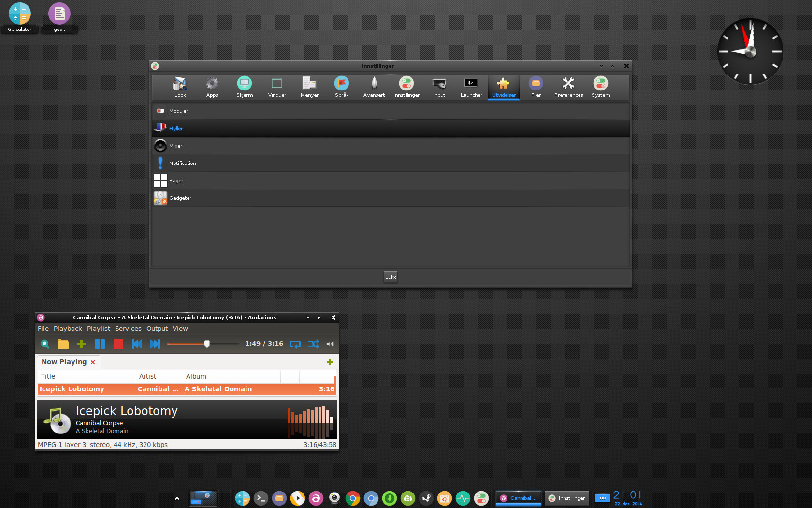
Task: Open Audacious from the shelf launcher
Action: pos(316,498)
